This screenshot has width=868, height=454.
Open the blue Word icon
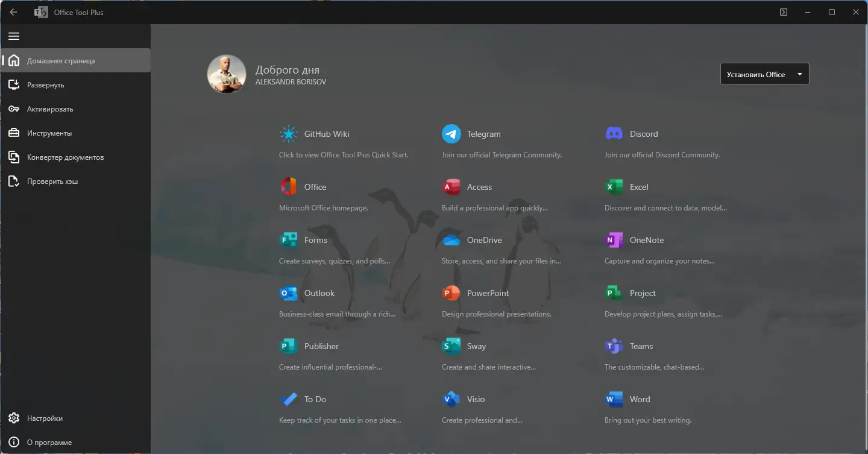pos(614,399)
